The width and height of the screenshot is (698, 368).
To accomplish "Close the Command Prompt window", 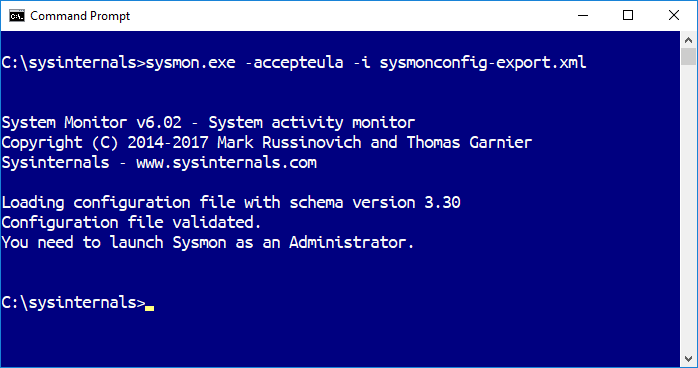I will (x=674, y=16).
